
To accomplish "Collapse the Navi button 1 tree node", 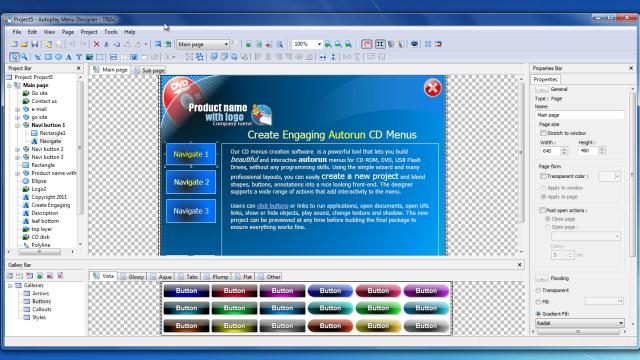I will coord(18,125).
